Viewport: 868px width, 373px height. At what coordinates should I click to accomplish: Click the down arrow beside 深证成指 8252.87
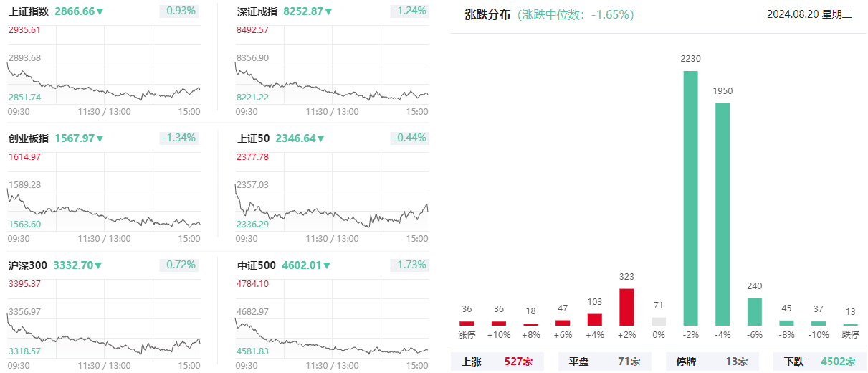coord(328,11)
